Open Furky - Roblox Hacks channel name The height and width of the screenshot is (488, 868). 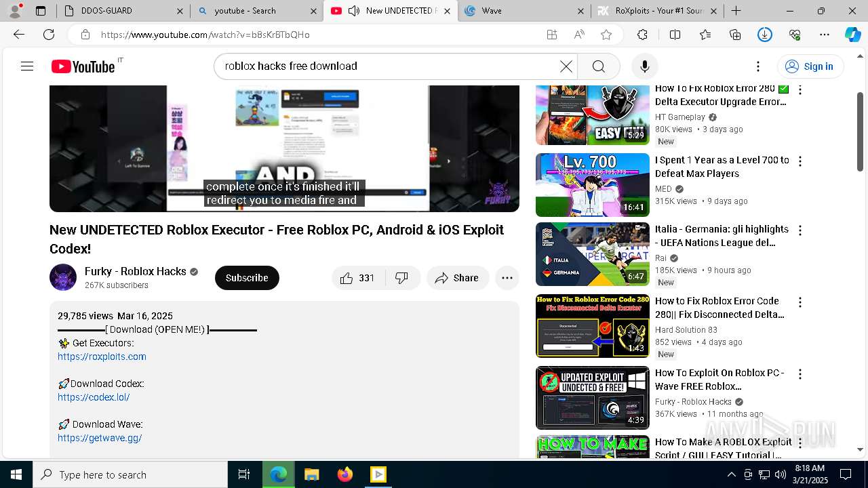pyautogui.click(x=135, y=271)
